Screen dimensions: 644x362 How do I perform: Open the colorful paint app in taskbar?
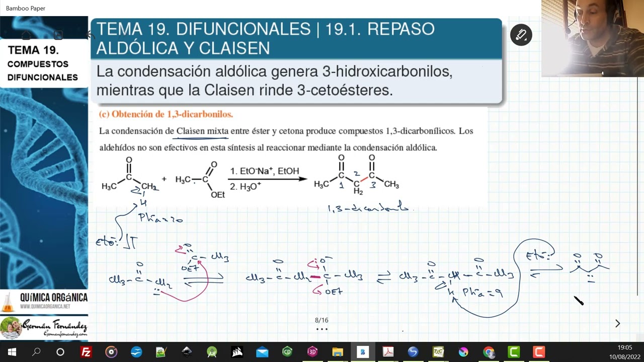click(463, 352)
